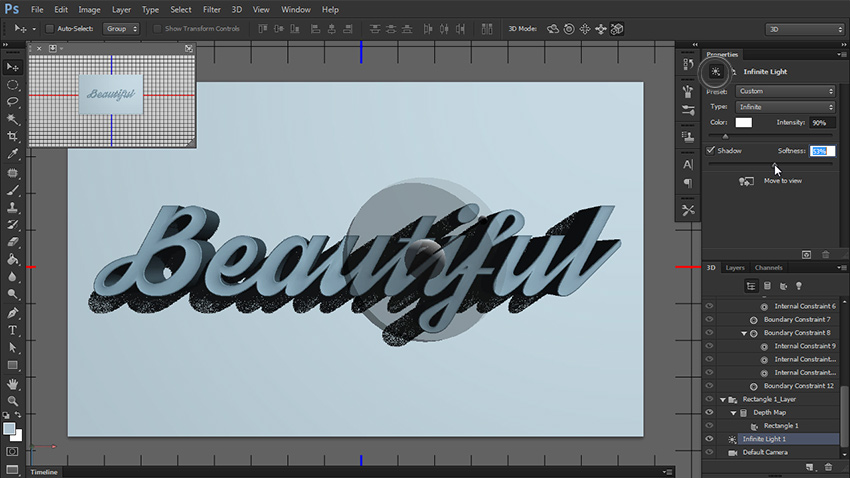850x478 pixels.
Task: Click the light Color swatch
Action: [x=744, y=122]
